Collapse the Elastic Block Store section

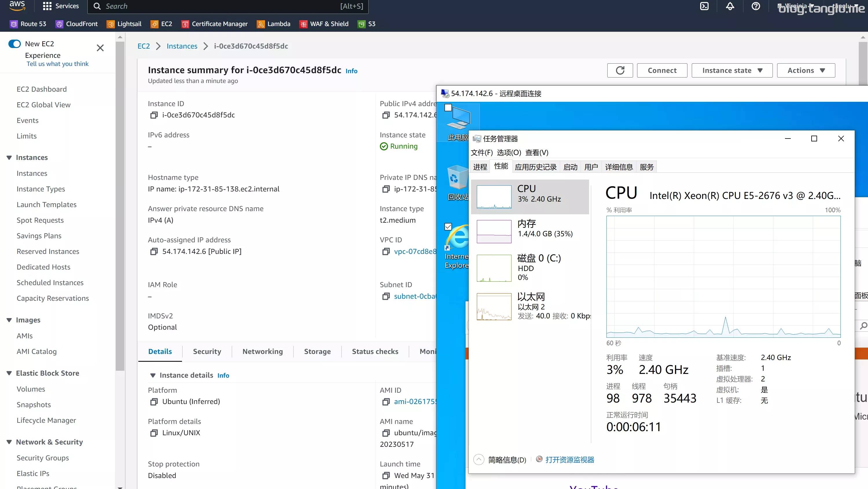pos(9,373)
